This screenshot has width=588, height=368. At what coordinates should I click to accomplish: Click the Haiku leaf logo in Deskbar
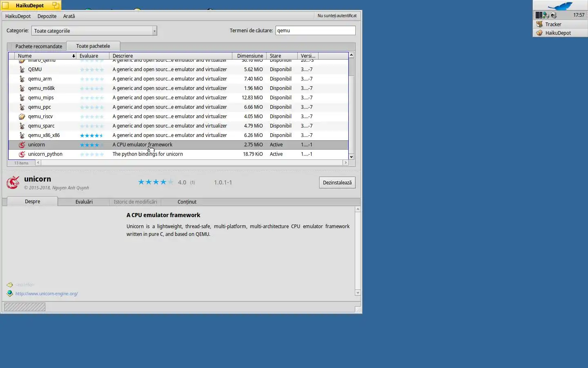(x=560, y=6)
